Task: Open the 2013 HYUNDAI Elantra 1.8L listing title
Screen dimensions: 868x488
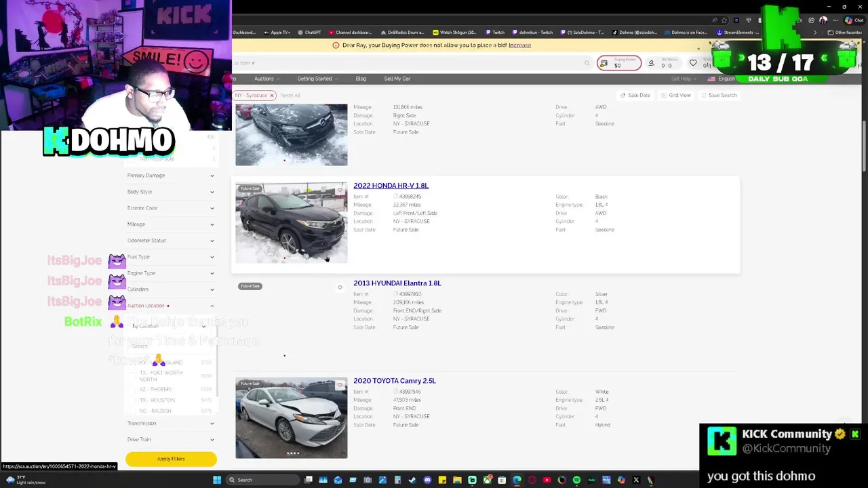Action: (x=397, y=283)
